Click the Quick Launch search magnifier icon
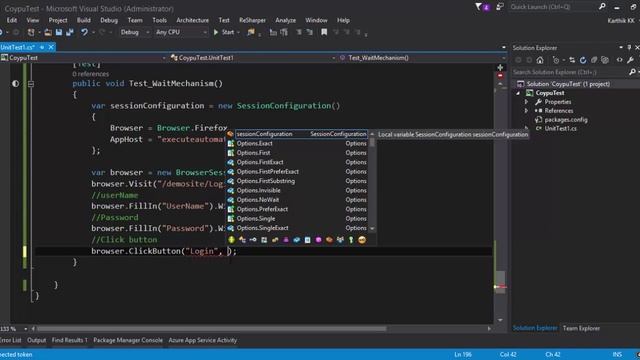This screenshot has height=360, width=640. (602, 7)
